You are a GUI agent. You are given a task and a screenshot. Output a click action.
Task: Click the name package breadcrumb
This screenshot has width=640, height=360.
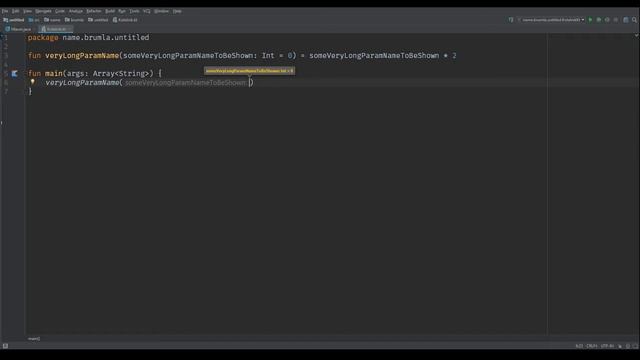52,20
